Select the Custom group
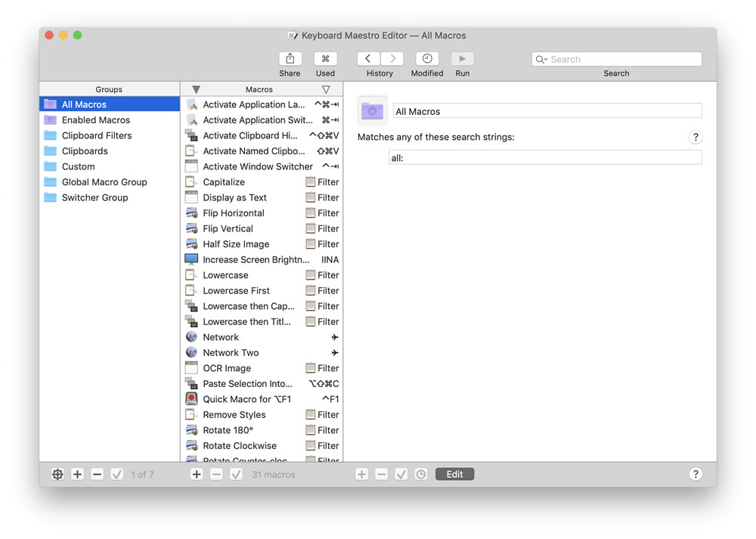 pos(110,166)
